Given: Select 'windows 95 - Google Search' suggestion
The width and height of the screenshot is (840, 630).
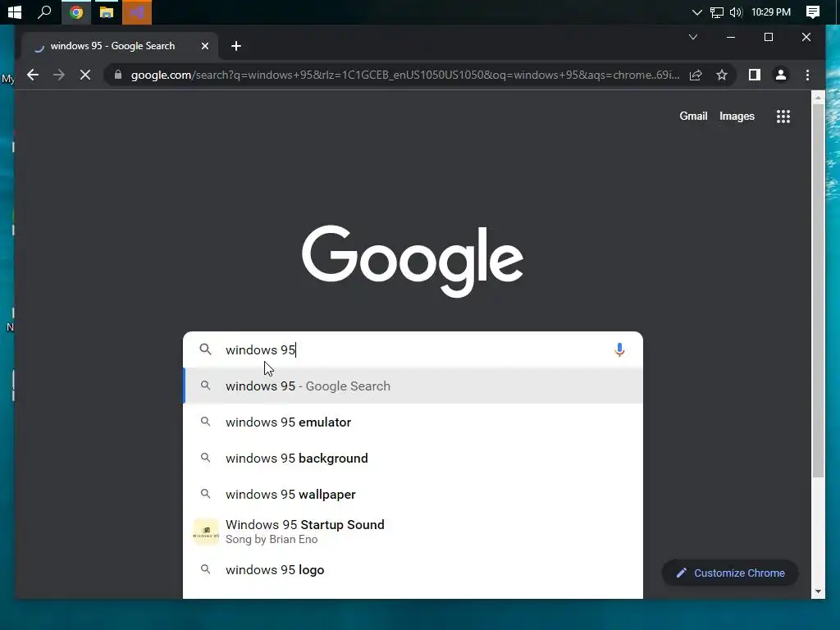Looking at the screenshot, I should click(413, 386).
